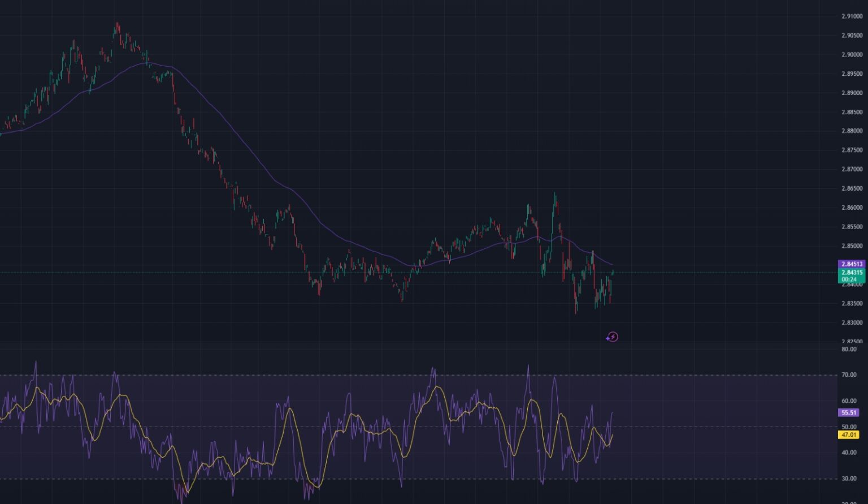Click the purple lightning bolt icon
868x504 pixels.
pyautogui.click(x=612, y=337)
